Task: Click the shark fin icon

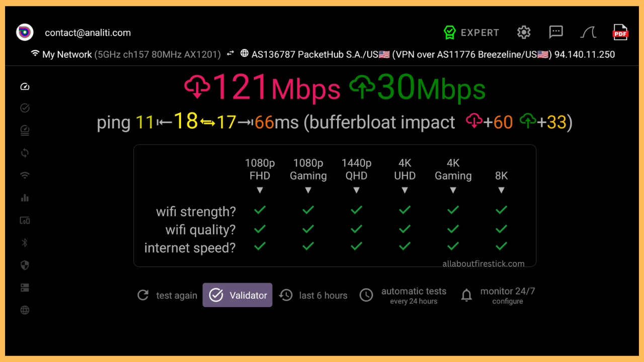Action: (588, 33)
